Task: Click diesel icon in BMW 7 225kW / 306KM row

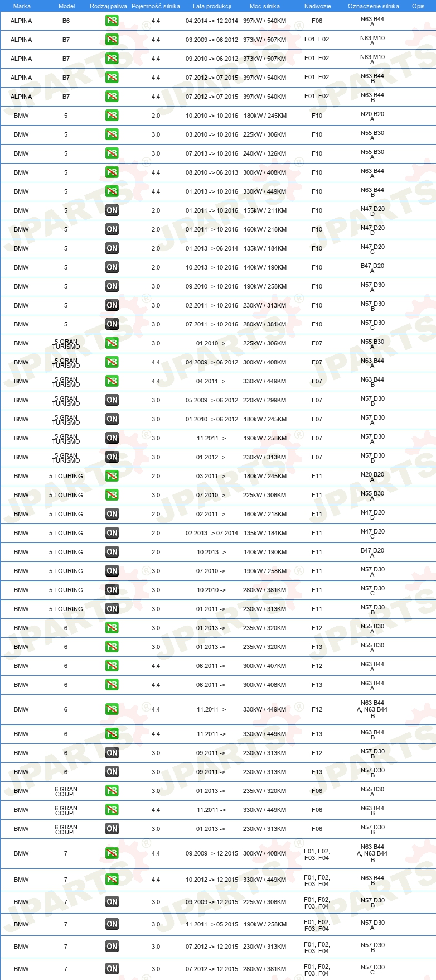Action: tap(112, 902)
